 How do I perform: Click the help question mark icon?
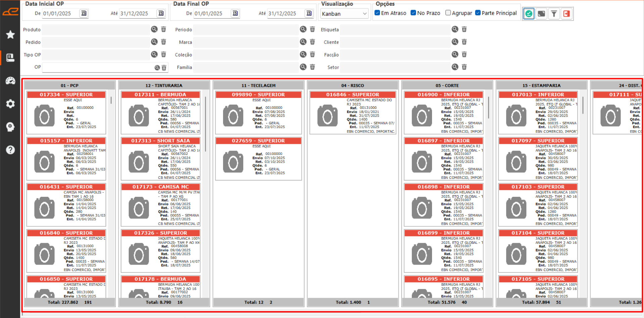coord(10,150)
